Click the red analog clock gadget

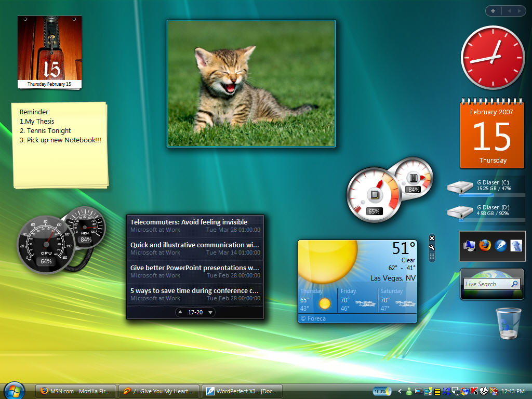[x=493, y=58]
